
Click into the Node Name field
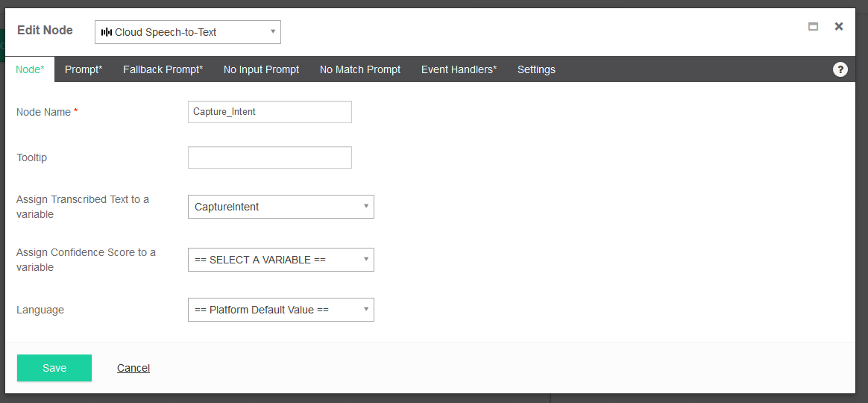pyautogui.click(x=270, y=112)
